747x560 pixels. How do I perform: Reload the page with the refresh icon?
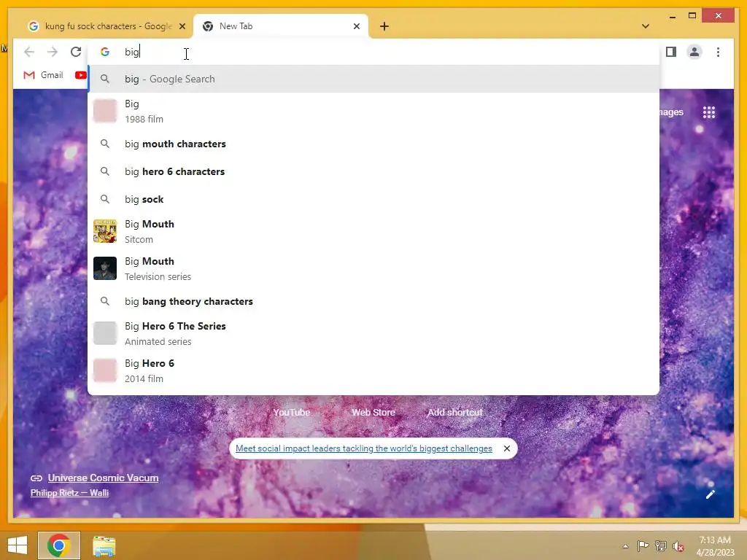click(x=76, y=52)
